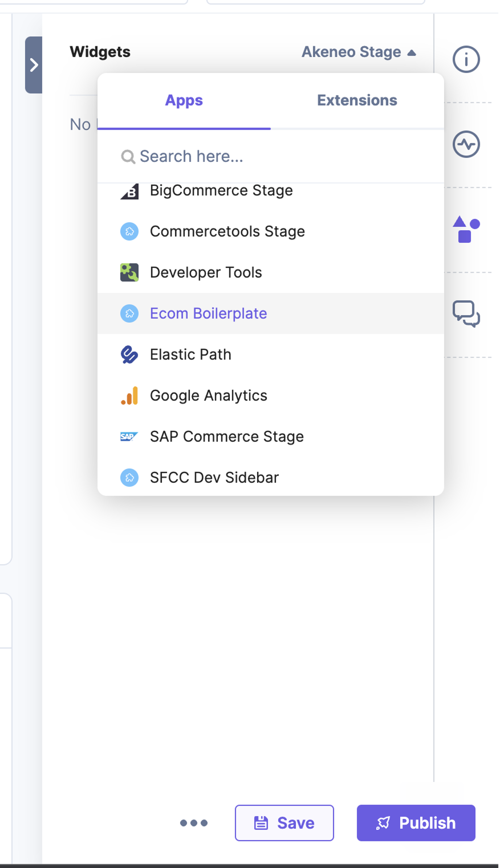Switch to the Apps tab
The height and width of the screenshot is (868, 504).
point(184,101)
